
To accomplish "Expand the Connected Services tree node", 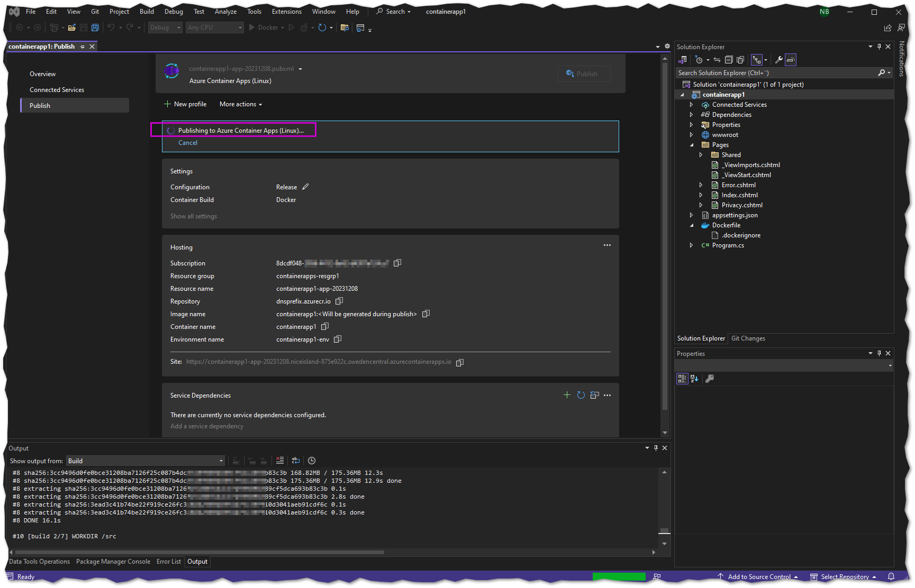I will click(x=691, y=105).
